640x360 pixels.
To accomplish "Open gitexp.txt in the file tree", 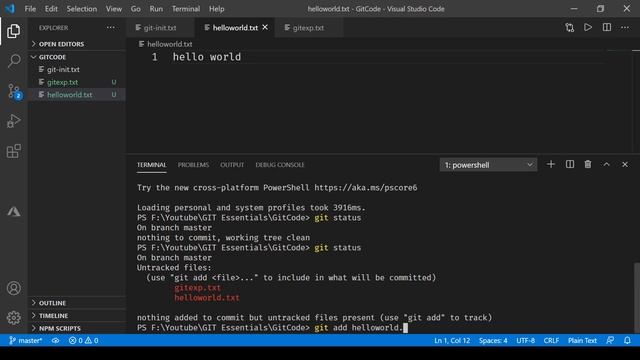I will (77, 82).
